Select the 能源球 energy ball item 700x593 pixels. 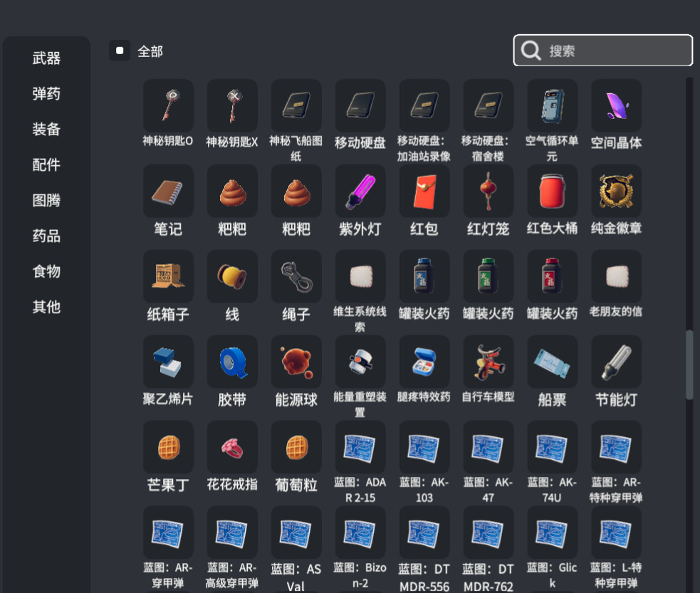pos(296,361)
